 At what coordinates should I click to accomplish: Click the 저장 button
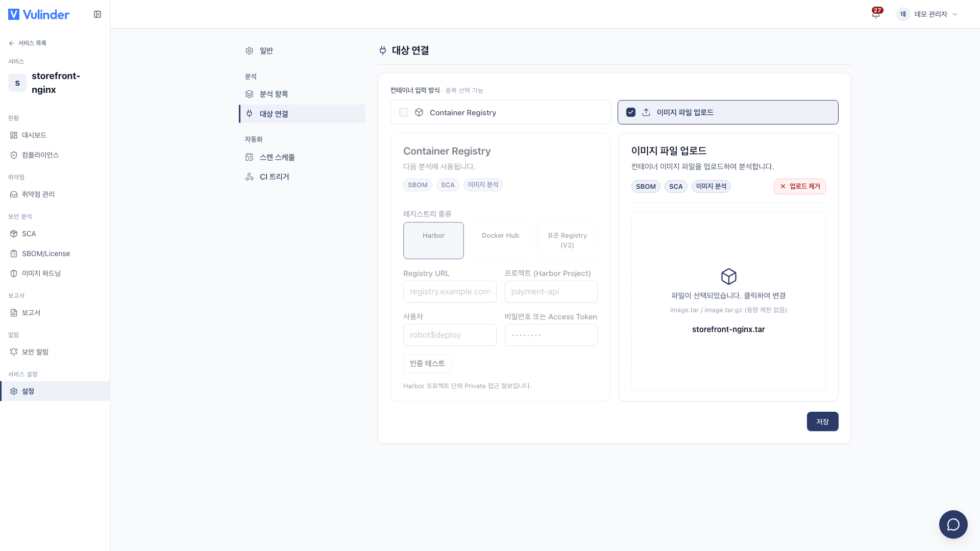(822, 421)
